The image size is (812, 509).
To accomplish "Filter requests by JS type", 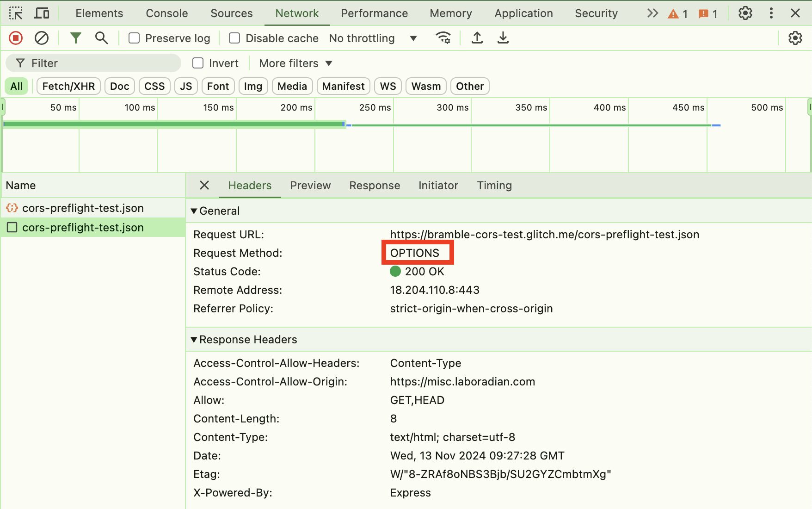I will coord(186,86).
